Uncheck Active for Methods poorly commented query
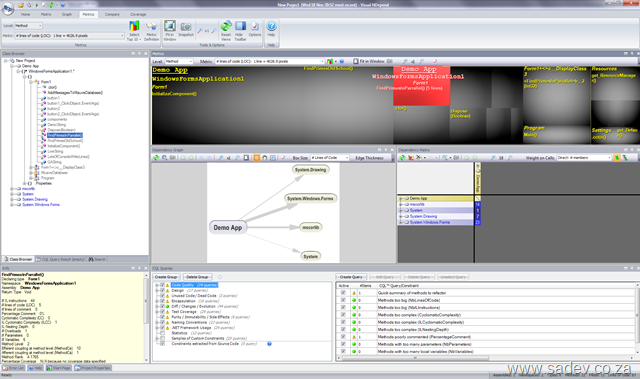This screenshot has width=640, height=379. pyautogui.click(x=343, y=337)
